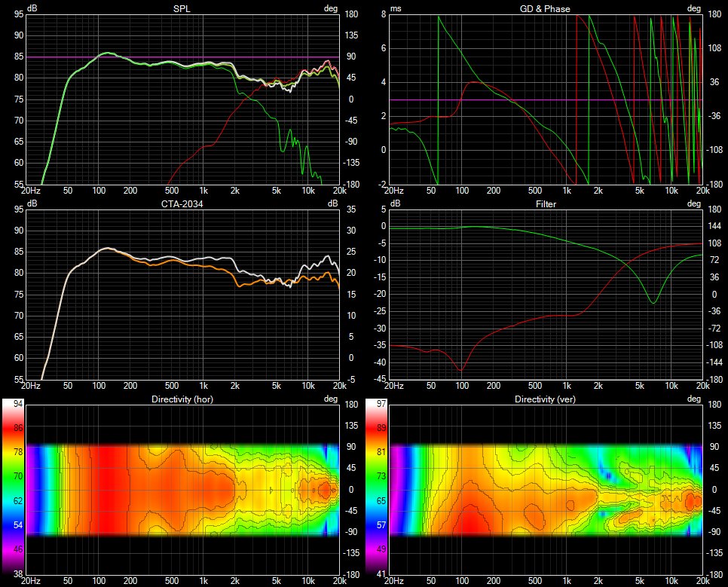Click the magenta reference line in SPL chart

pyautogui.click(x=182, y=57)
